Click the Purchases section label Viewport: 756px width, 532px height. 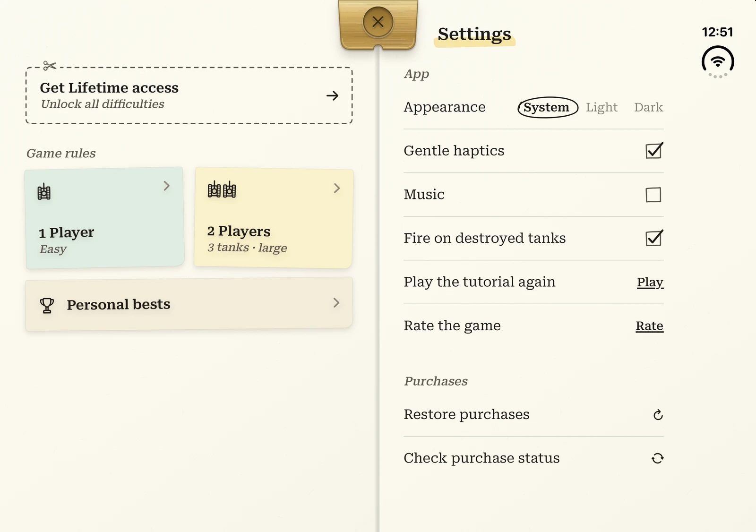[x=436, y=381]
